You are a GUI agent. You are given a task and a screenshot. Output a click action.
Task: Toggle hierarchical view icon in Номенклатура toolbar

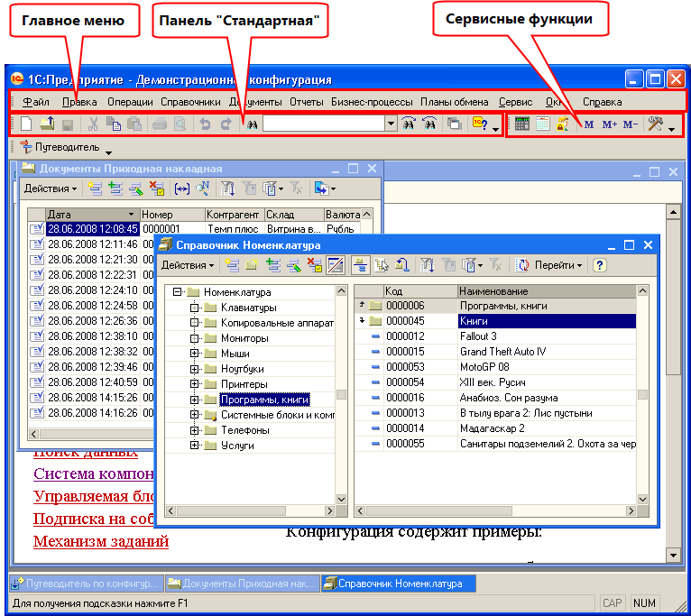(x=361, y=265)
